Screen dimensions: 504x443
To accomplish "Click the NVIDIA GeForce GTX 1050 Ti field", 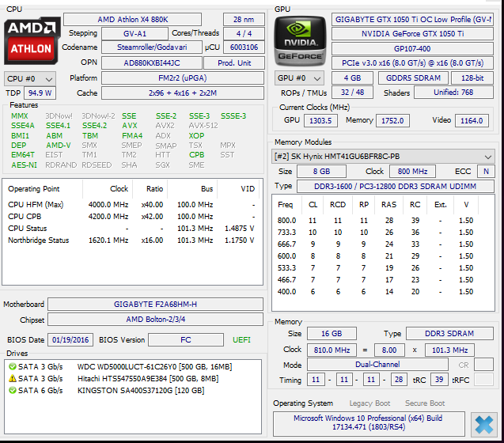I will (x=412, y=34).
